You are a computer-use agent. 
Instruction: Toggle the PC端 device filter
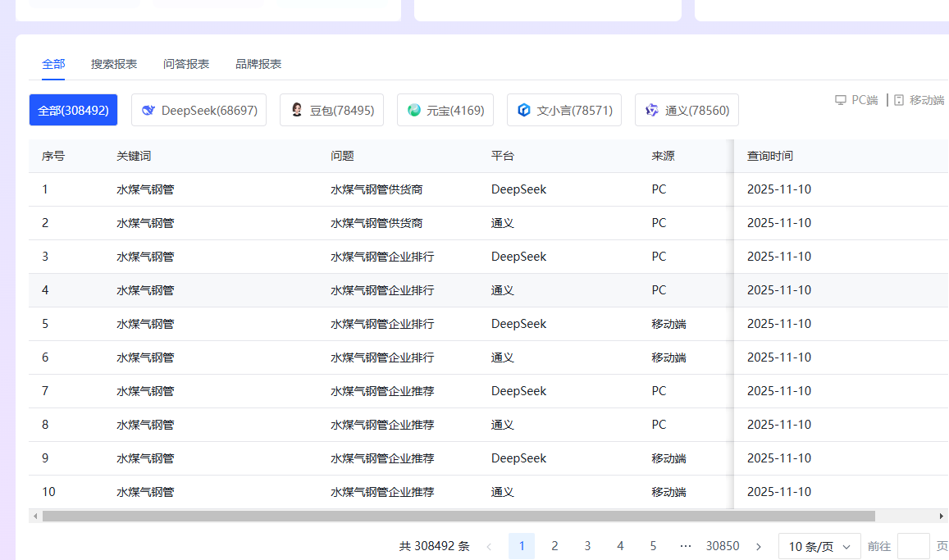pyautogui.click(x=855, y=99)
